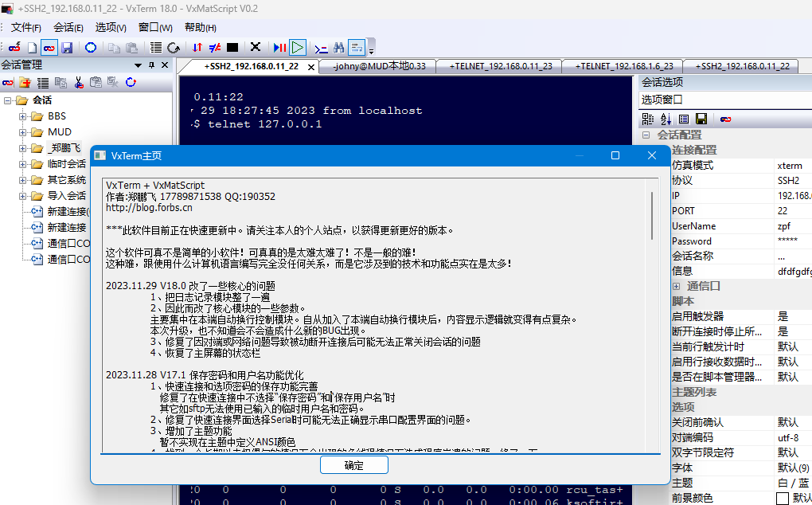Open find with the binoculars icon

[x=338, y=48]
